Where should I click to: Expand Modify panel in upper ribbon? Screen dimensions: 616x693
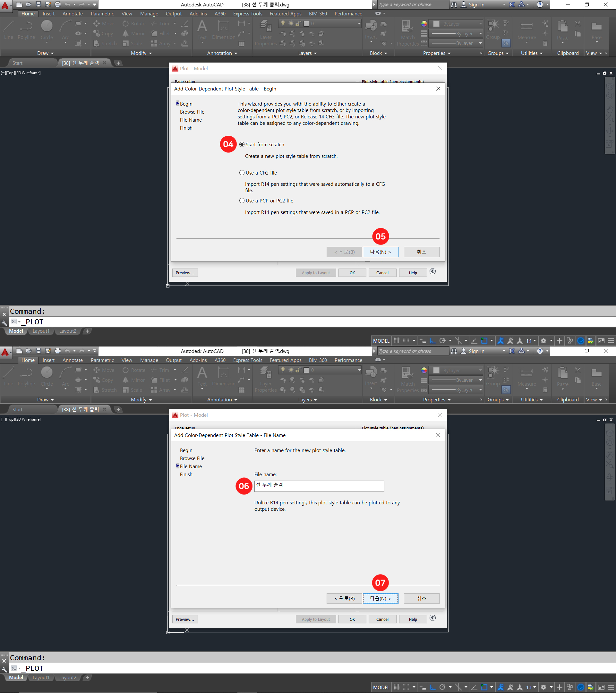pos(141,53)
